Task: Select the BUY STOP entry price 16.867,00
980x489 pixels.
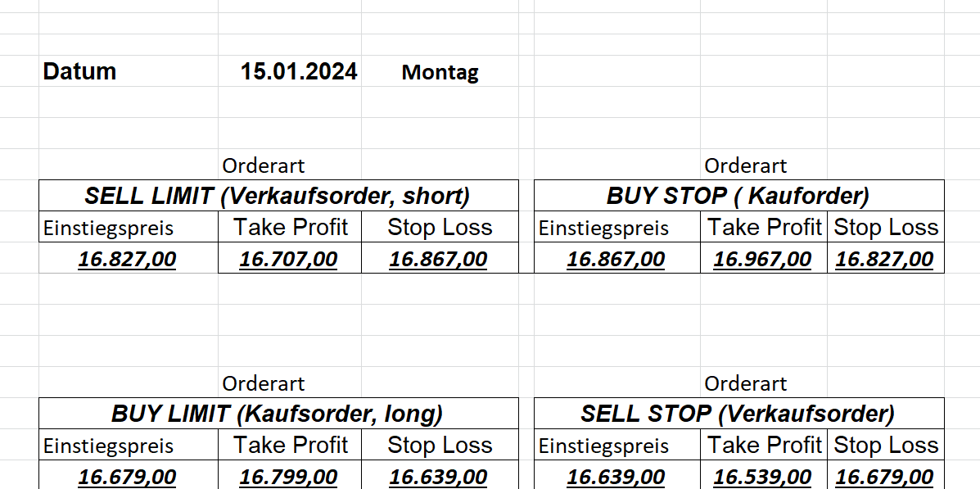Action: 616,260
